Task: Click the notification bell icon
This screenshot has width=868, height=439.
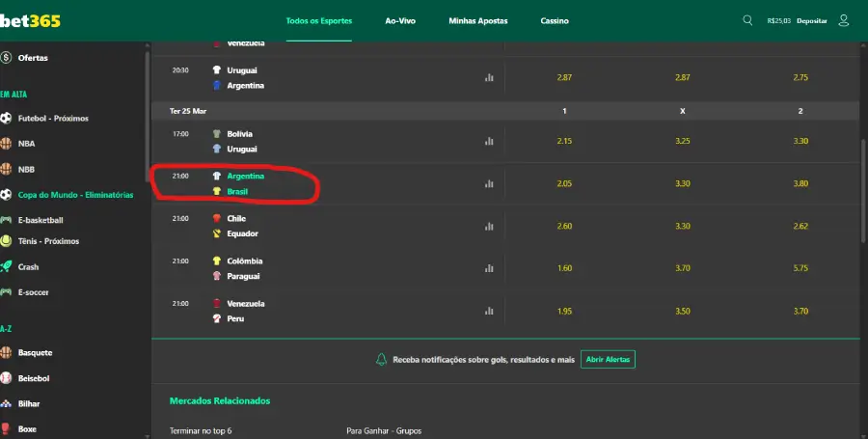Action: (381, 359)
